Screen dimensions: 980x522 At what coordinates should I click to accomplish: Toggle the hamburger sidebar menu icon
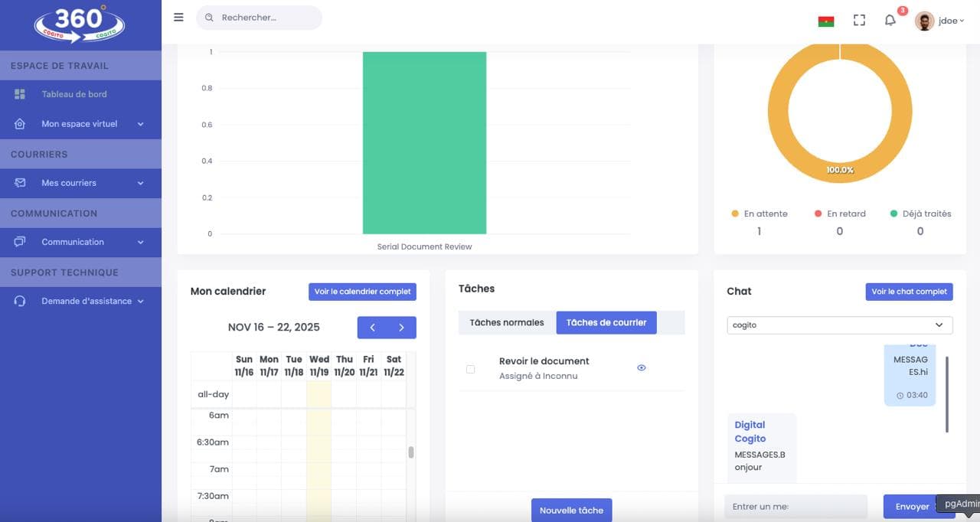coord(178,18)
